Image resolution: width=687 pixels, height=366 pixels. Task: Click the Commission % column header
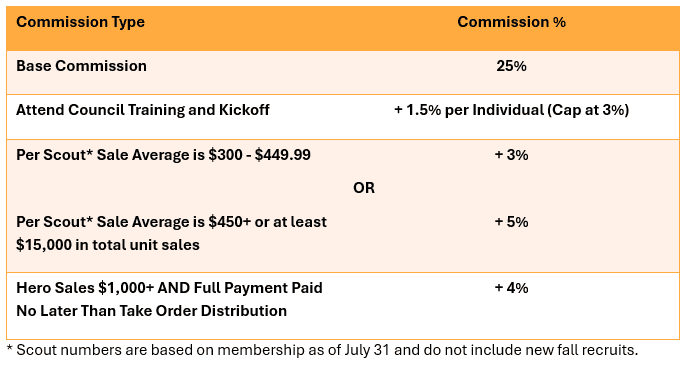[x=511, y=22]
